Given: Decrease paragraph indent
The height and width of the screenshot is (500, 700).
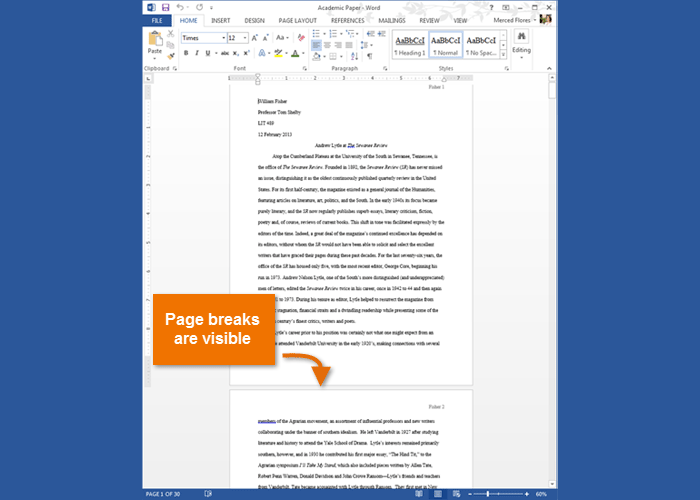Looking at the screenshot, I should (371, 34).
